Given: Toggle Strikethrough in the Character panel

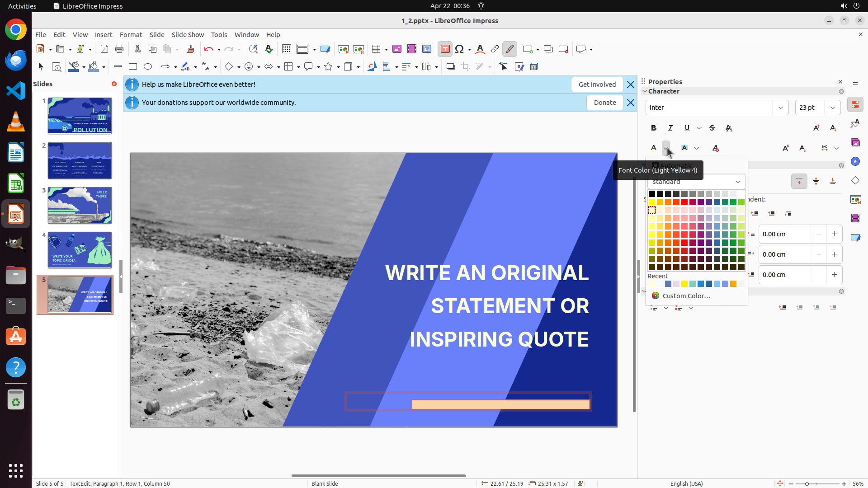Looking at the screenshot, I should [712, 128].
